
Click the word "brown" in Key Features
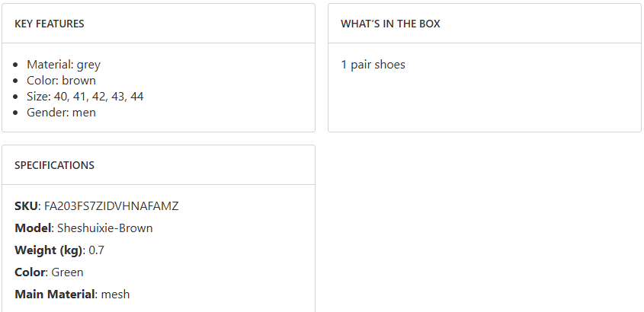click(79, 81)
